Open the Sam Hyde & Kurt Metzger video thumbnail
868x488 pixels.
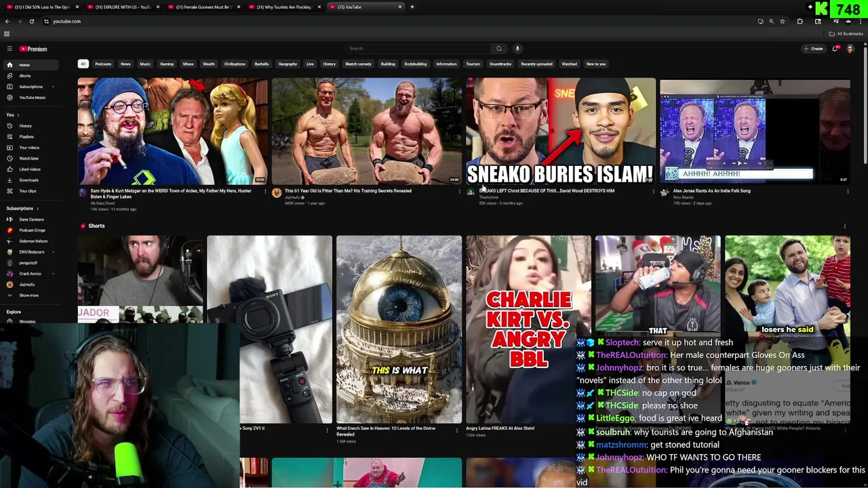tap(173, 131)
